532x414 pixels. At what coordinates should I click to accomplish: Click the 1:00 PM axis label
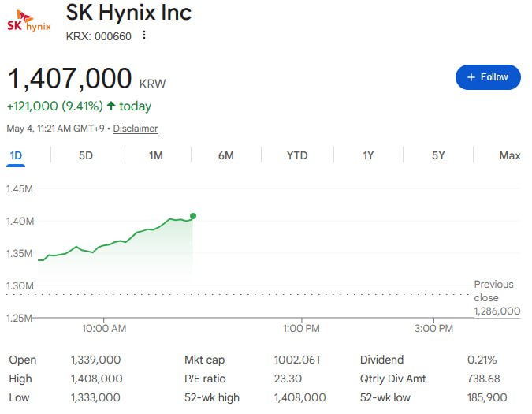(x=301, y=329)
